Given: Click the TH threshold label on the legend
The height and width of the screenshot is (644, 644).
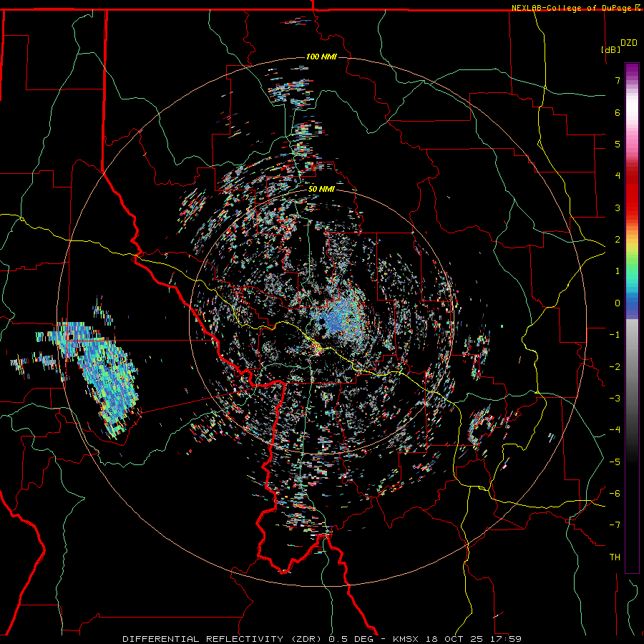Looking at the screenshot, I should click(615, 557).
